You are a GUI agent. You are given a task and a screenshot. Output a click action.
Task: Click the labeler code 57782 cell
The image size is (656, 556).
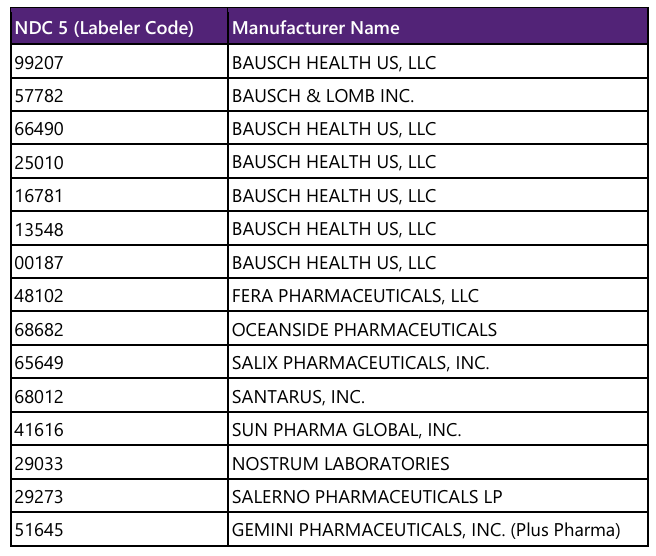coord(38,96)
